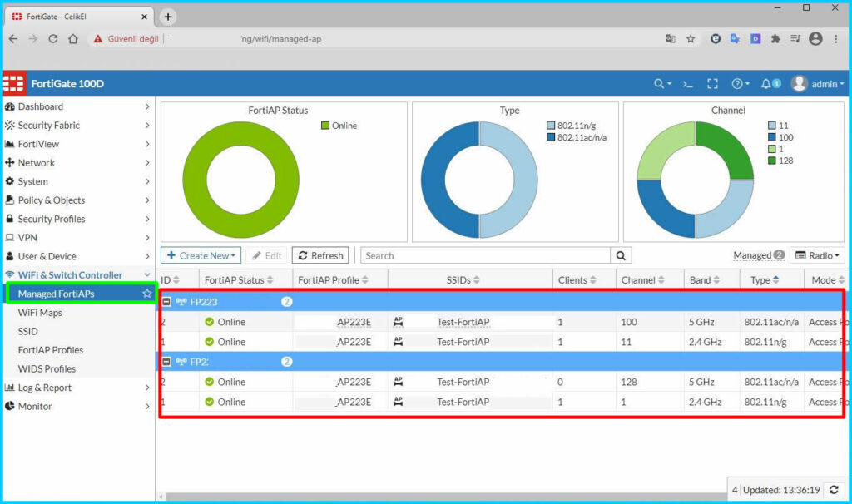Collapse the FP223 group
The image size is (852, 504).
tap(166, 301)
